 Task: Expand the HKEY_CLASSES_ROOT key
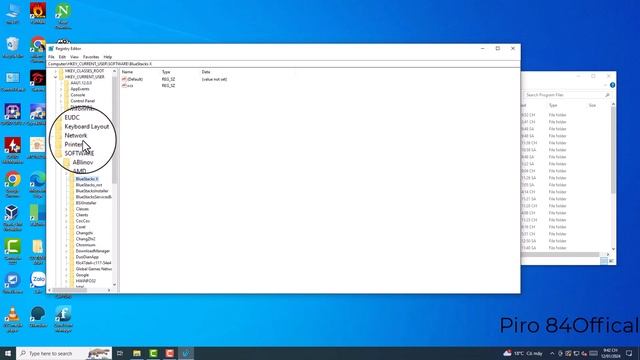coord(56,71)
